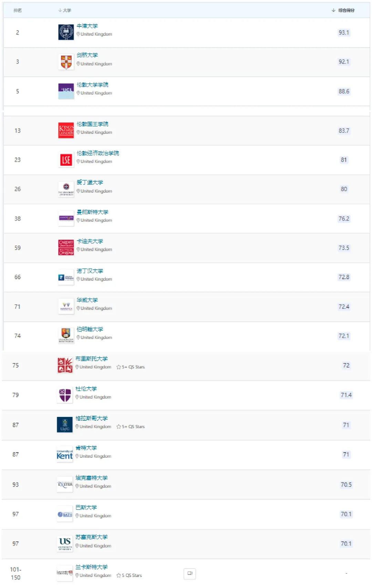Click the University of Glasgow UofG logo
The height and width of the screenshot is (588, 372).
[65, 425]
